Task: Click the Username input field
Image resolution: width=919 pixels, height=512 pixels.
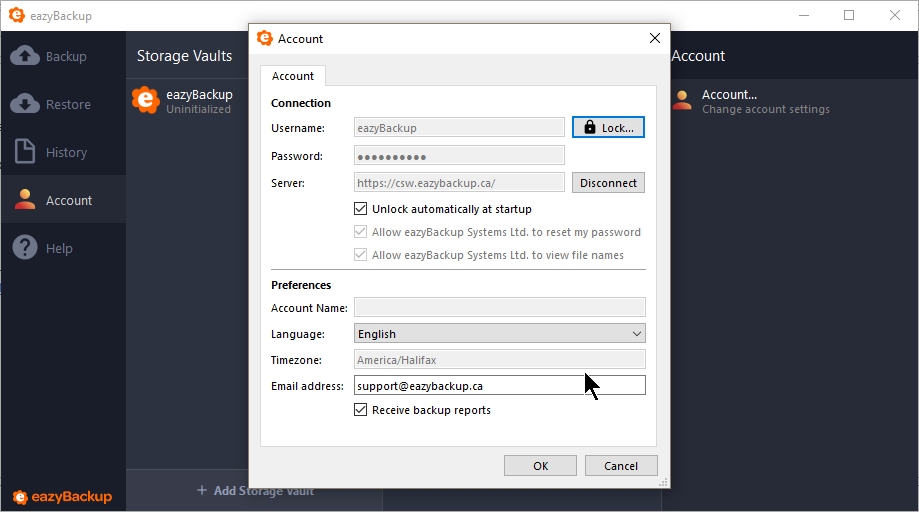Action: point(459,127)
